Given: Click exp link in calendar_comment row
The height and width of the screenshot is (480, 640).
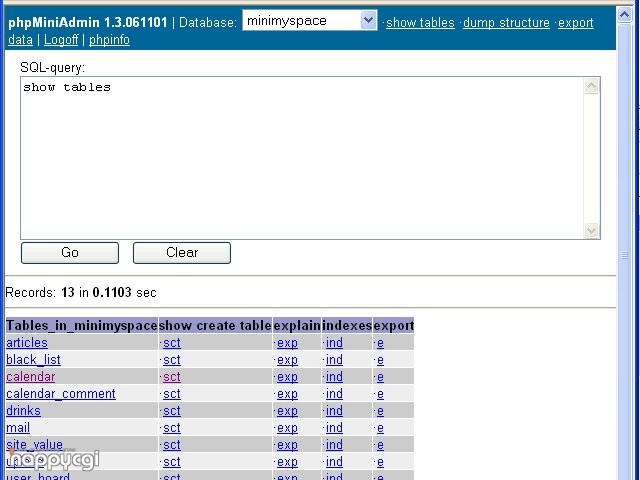Looking at the screenshot, I should click(287, 394).
